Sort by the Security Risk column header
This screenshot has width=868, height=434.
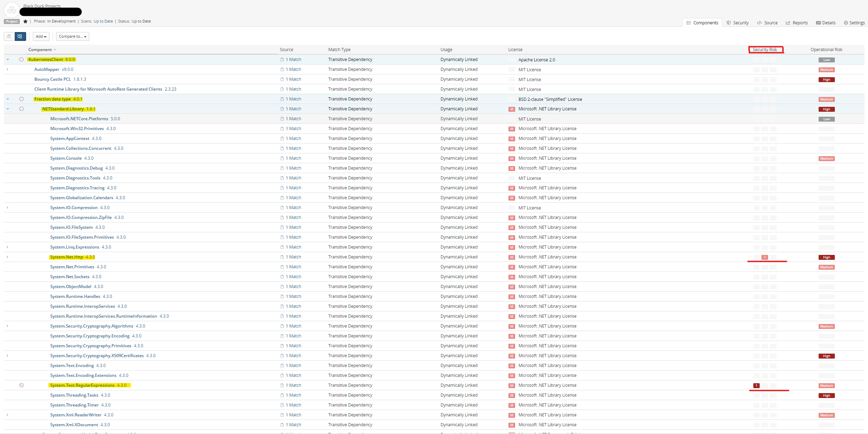coord(765,50)
